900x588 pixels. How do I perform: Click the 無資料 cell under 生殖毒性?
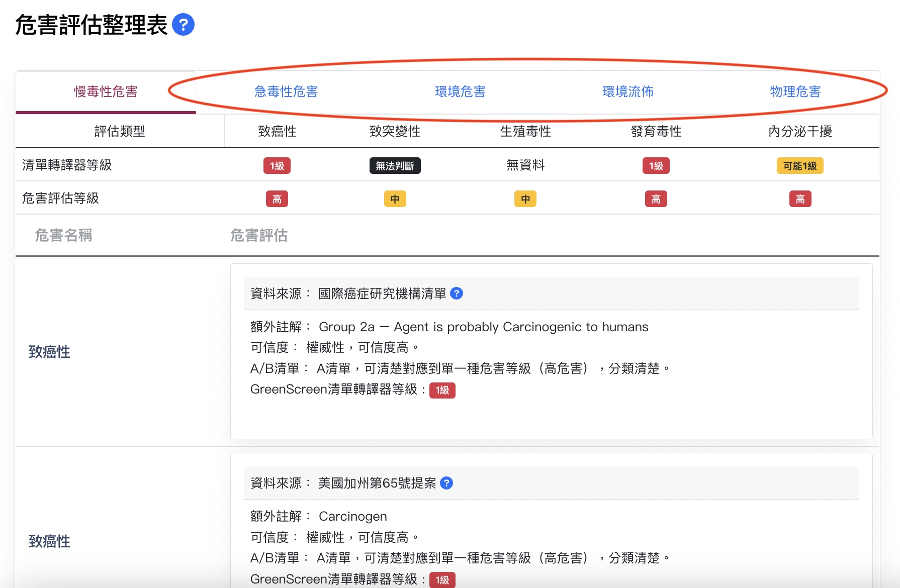click(x=525, y=165)
